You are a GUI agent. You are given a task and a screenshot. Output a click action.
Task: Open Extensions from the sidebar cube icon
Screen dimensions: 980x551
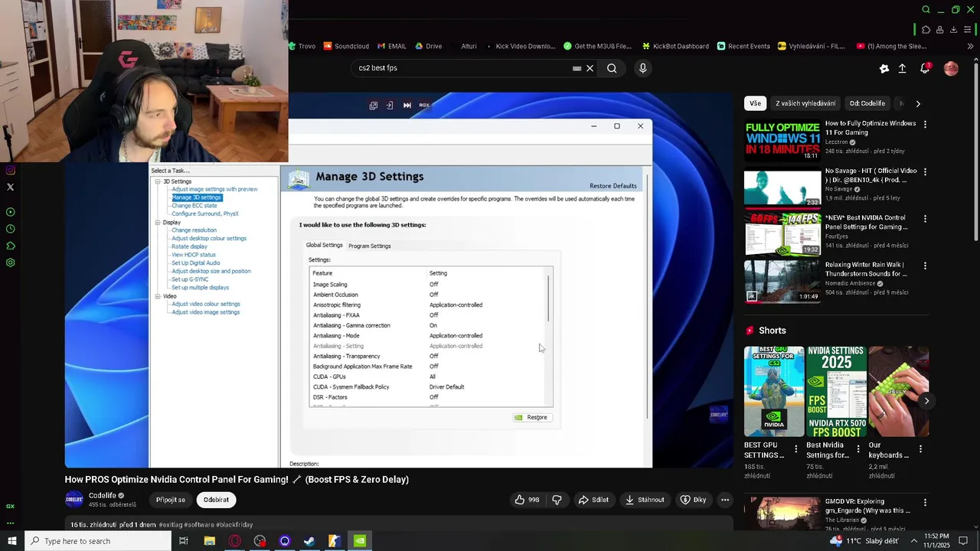click(x=10, y=246)
